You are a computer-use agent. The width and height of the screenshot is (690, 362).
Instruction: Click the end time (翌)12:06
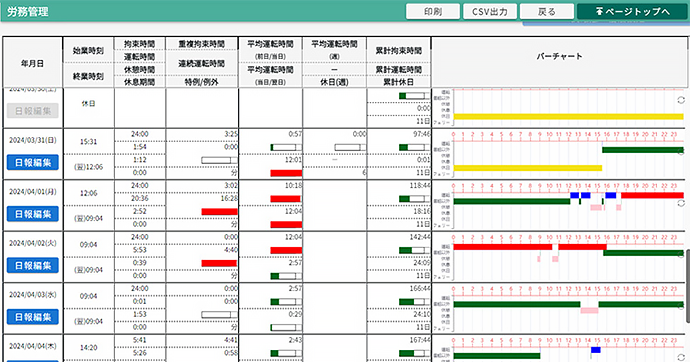[x=88, y=167]
